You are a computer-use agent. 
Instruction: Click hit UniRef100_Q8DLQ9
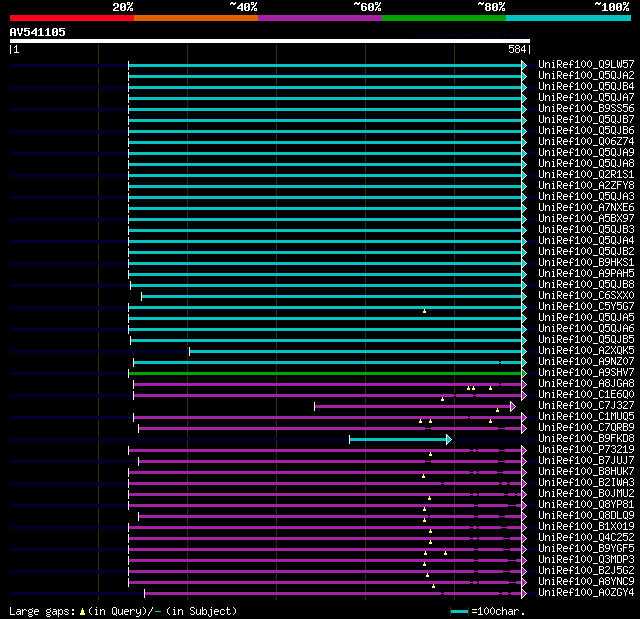pos(586,516)
